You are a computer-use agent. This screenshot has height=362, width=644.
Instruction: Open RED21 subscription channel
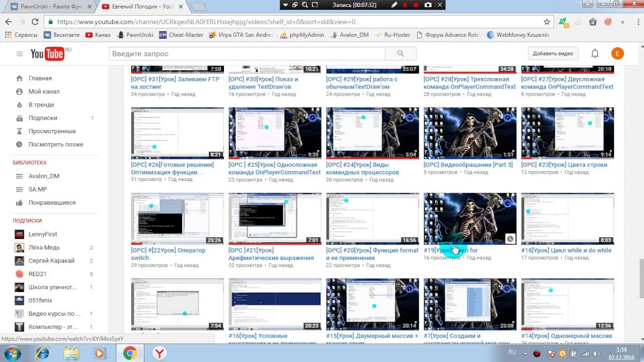(38, 274)
